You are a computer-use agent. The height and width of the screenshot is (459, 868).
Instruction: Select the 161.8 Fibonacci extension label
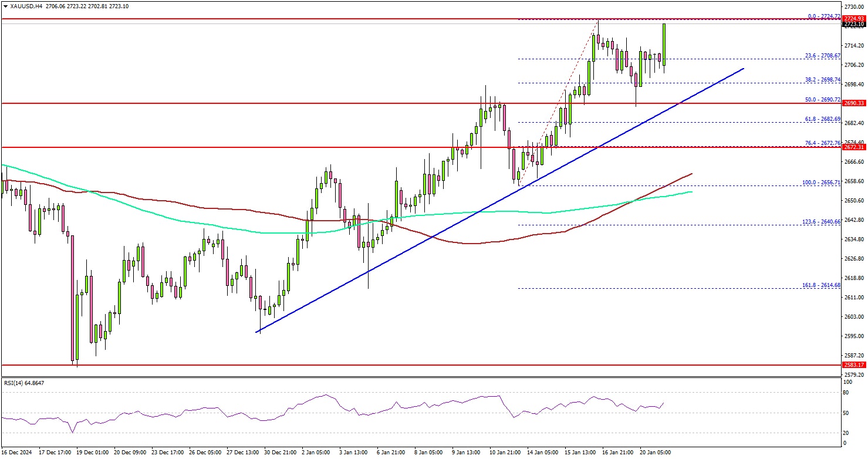pos(821,285)
